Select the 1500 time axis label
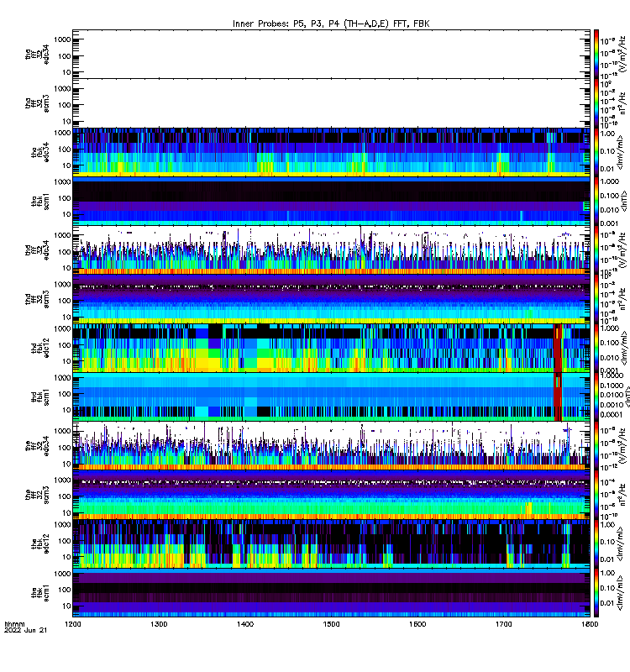This screenshot has width=630, height=672. click(331, 624)
